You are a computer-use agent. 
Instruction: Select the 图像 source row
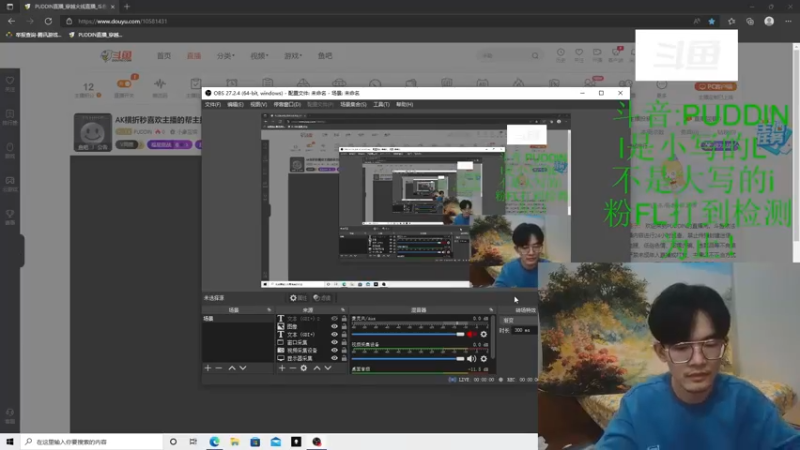[312, 327]
